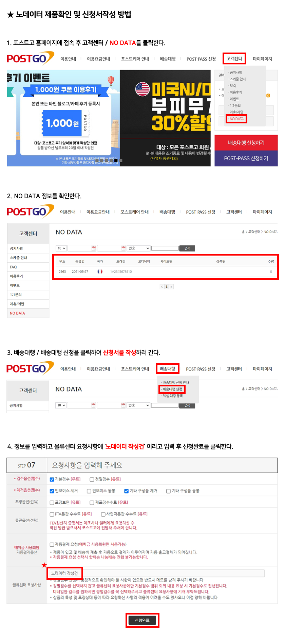The image size is (285, 644).
Task: Check the 기본검수 [무료] checkbox
Action: pos(52,479)
